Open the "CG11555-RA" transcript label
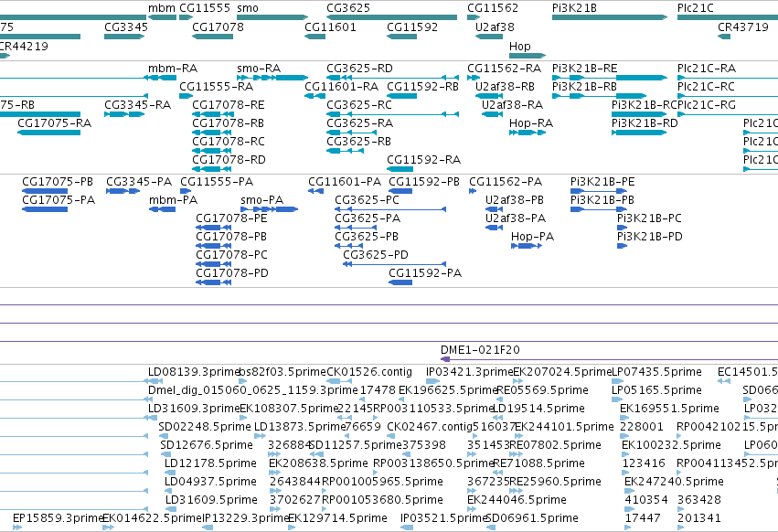 pyautogui.click(x=217, y=86)
